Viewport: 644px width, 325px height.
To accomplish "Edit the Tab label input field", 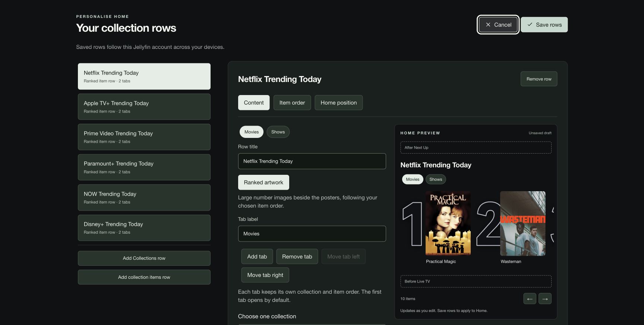I will tap(312, 234).
